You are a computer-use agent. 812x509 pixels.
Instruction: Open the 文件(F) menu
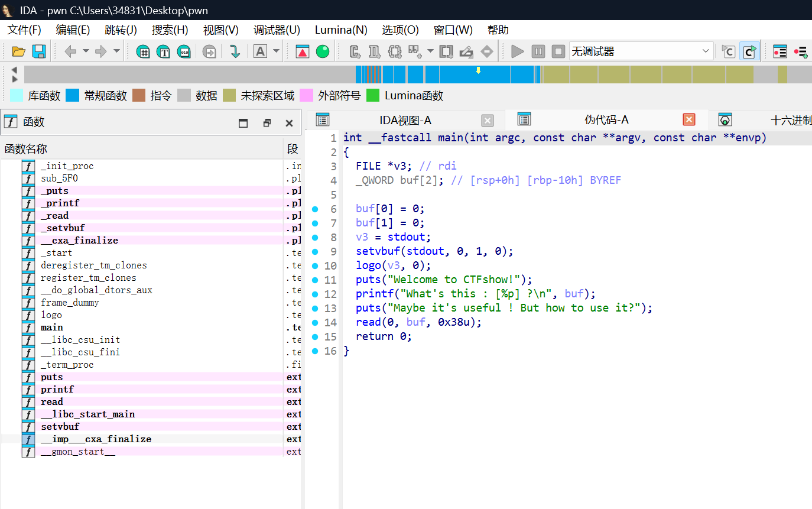(24, 30)
